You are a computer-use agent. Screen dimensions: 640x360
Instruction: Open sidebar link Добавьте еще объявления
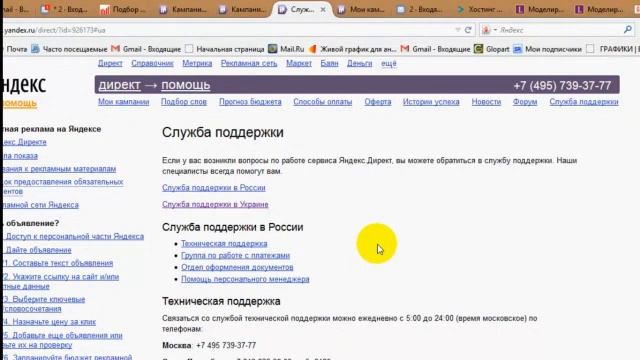click(63, 340)
